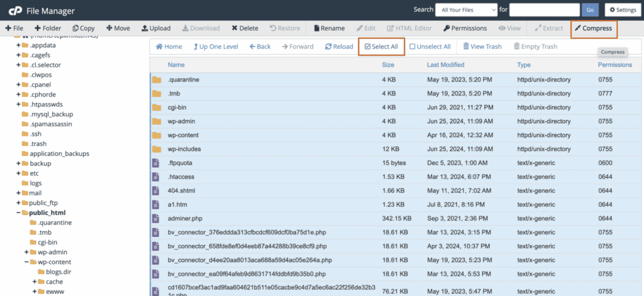Image resolution: width=644 pixels, height=296 pixels.
Task: Click the .quarantine folder icon in file list
Action: (157, 80)
